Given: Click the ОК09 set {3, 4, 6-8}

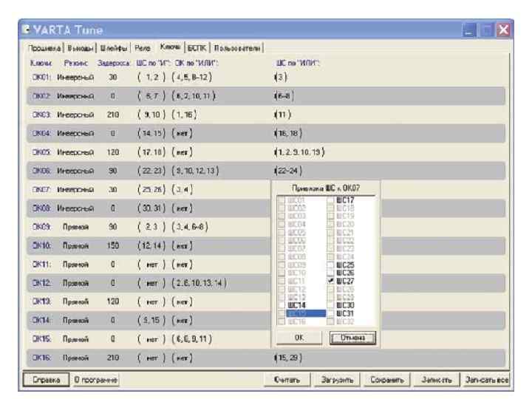Looking at the screenshot, I should click(x=190, y=227).
